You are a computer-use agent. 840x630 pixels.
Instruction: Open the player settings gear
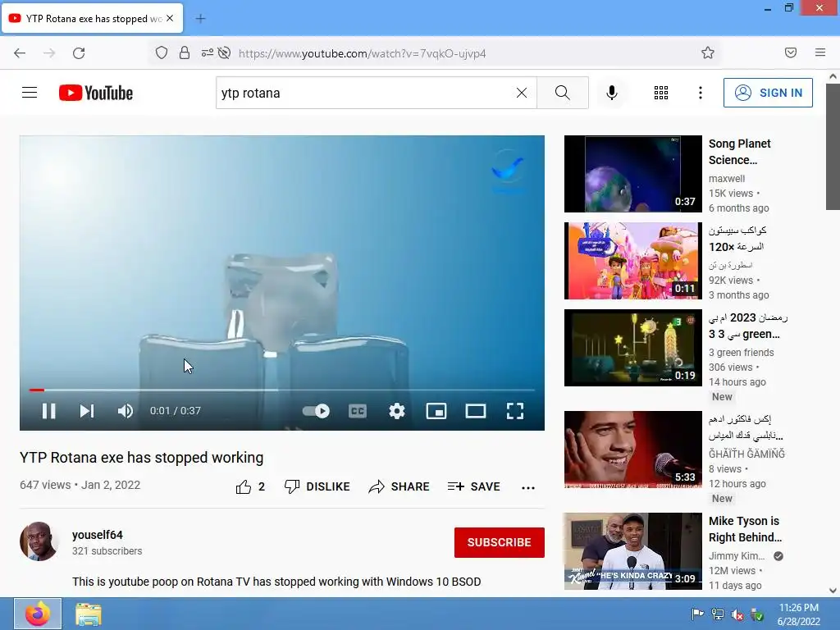tap(397, 411)
